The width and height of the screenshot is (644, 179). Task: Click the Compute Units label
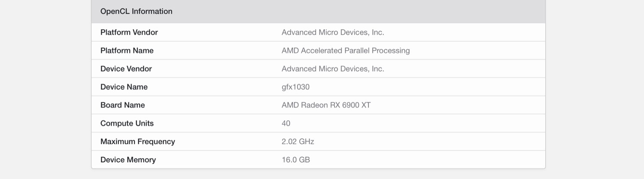coord(127,123)
